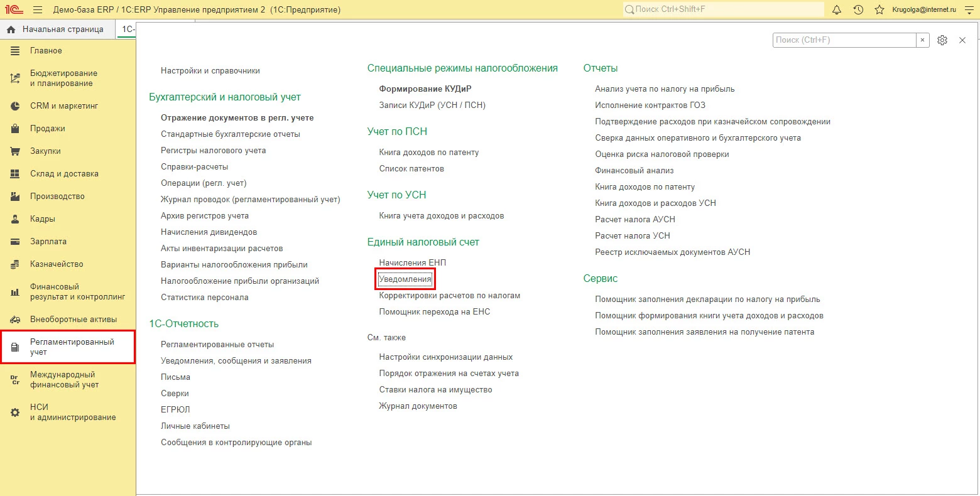Click the Закупки cart icon
980x496 pixels.
pyautogui.click(x=16, y=151)
